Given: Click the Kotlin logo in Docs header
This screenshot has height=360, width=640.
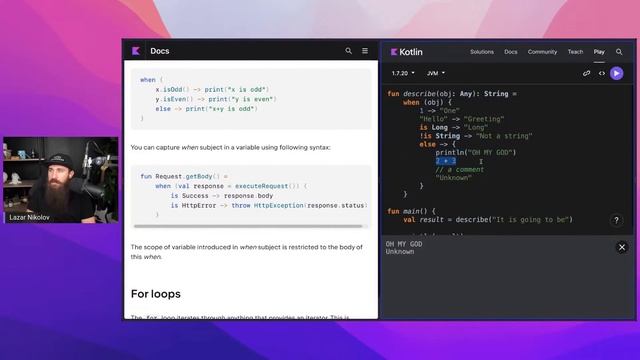Looking at the screenshot, I should [x=136, y=51].
